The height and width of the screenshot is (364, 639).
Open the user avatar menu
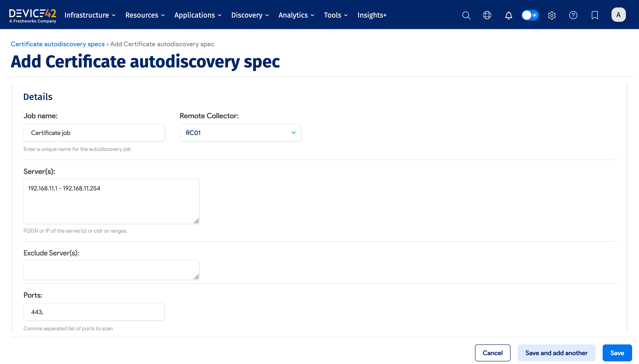[618, 15]
